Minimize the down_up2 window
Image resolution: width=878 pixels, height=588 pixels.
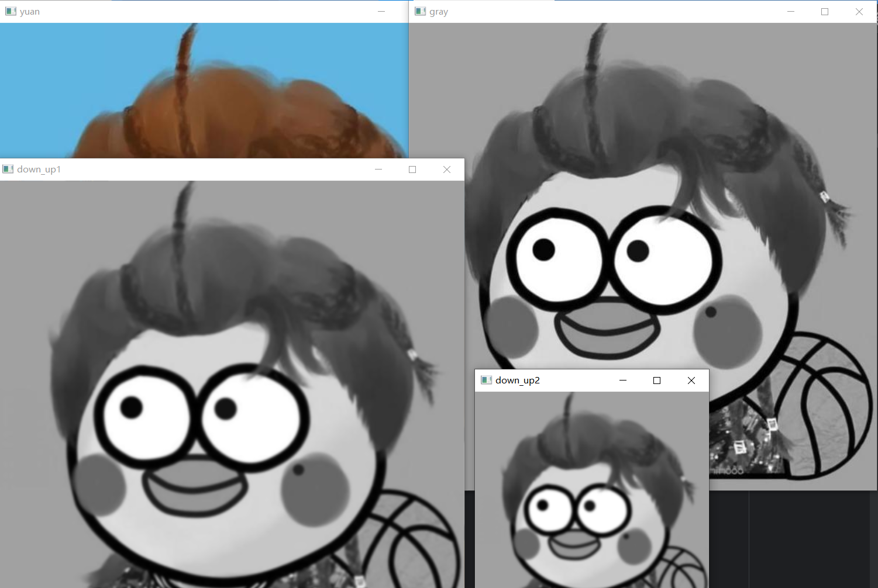tap(623, 381)
